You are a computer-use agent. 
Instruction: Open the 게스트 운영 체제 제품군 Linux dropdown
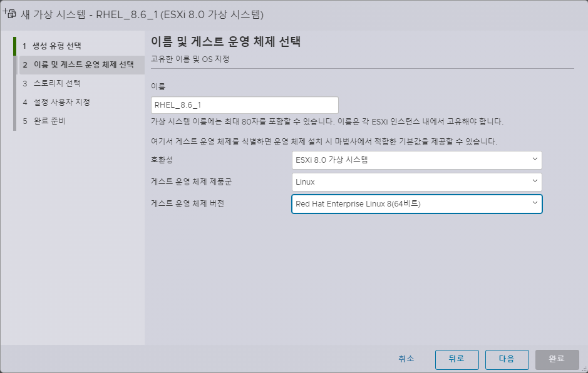click(416, 182)
